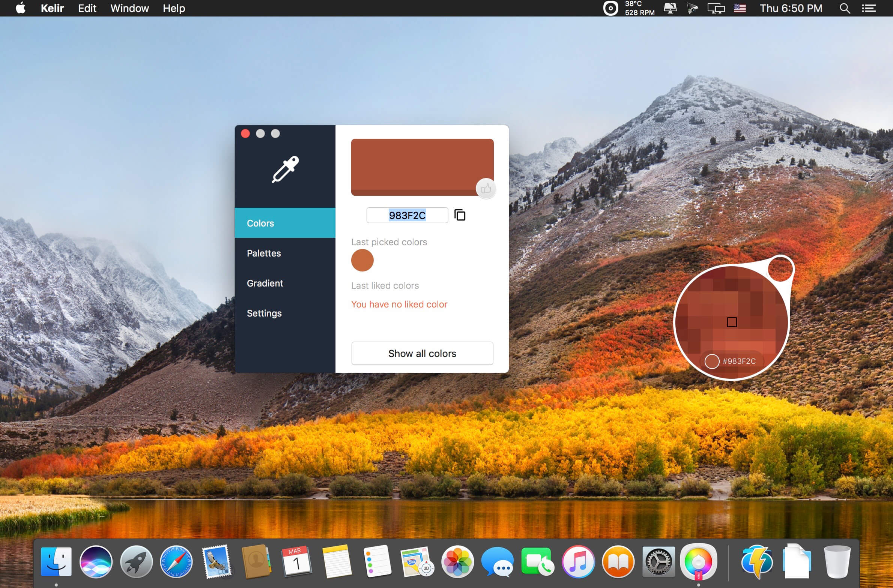Open the yellow Notes app in the Dock

337,562
